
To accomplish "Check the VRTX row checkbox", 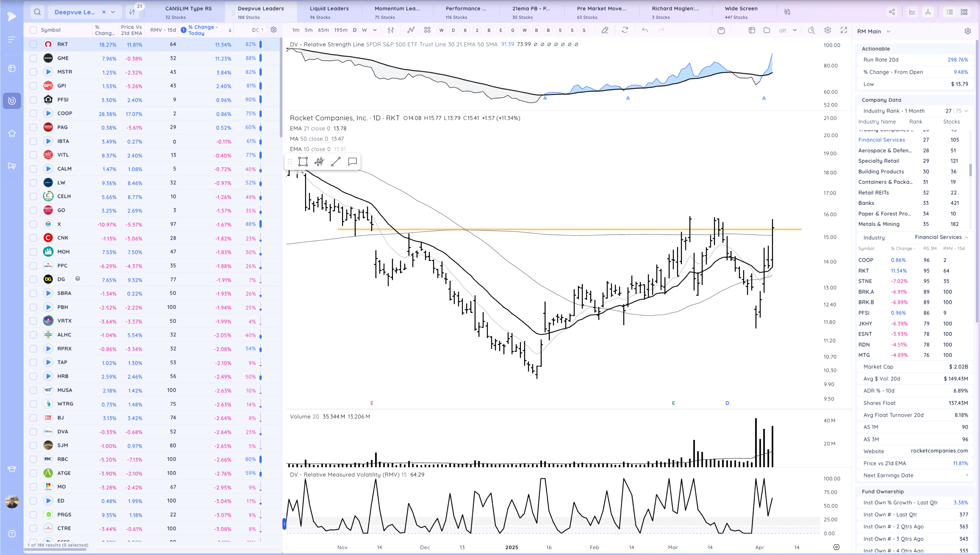I will (34, 321).
